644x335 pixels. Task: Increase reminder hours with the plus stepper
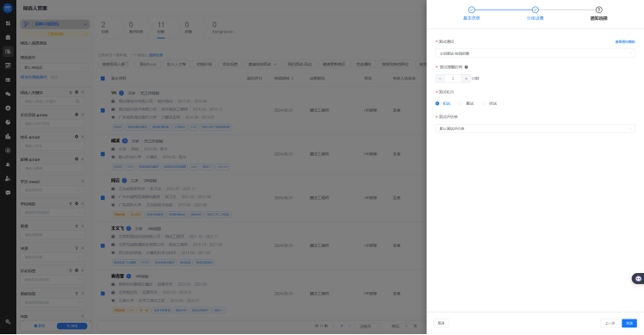click(466, 78)
